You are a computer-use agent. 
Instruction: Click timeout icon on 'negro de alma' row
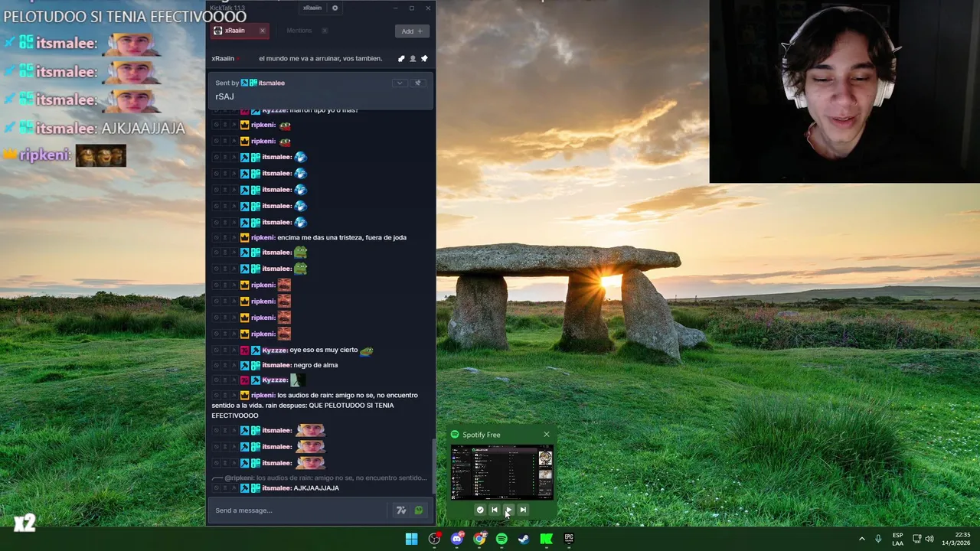coord(225,366)
